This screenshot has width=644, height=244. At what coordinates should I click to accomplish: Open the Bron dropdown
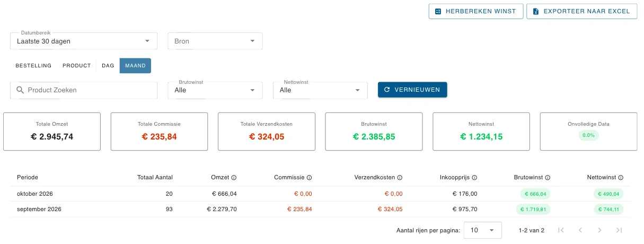click(215, 41)
